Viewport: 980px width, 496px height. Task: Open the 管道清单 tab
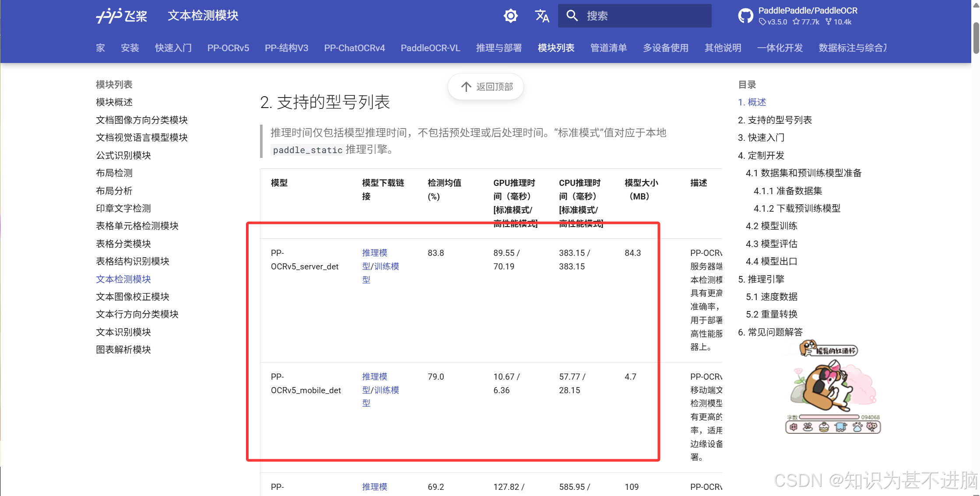608,48
